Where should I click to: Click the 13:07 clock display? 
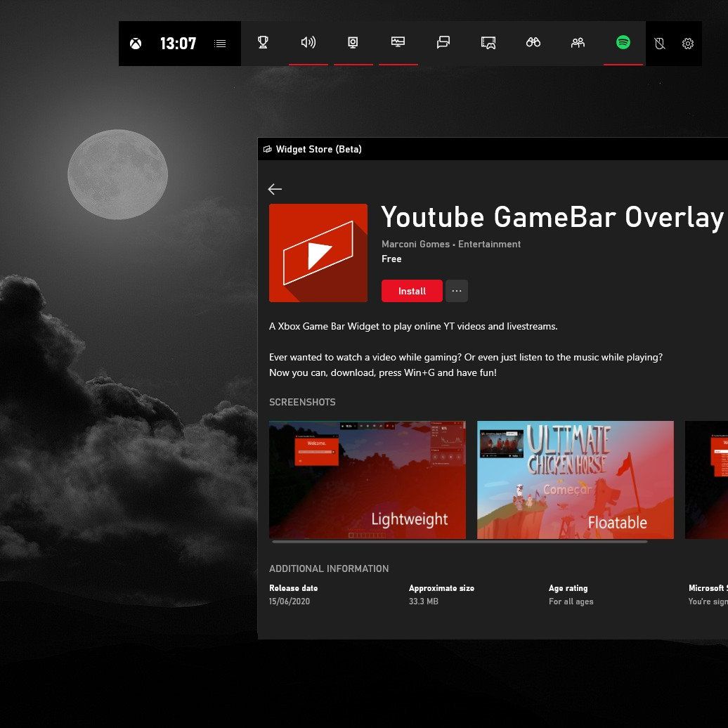tap(178, 44)
